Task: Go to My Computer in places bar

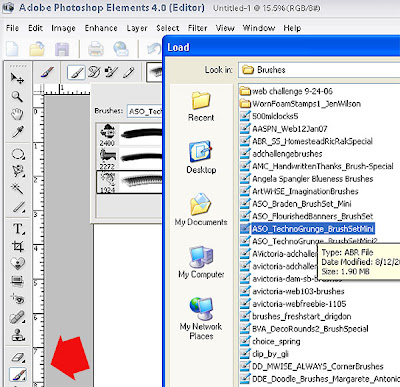Action: click(201, 262)
